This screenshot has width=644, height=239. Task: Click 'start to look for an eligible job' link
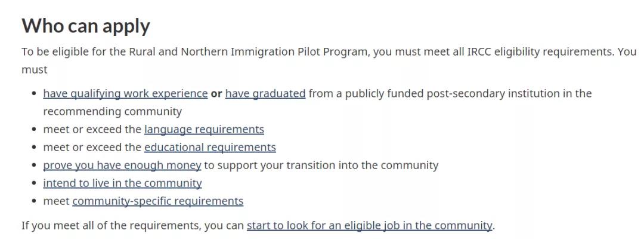click(369, 226)
